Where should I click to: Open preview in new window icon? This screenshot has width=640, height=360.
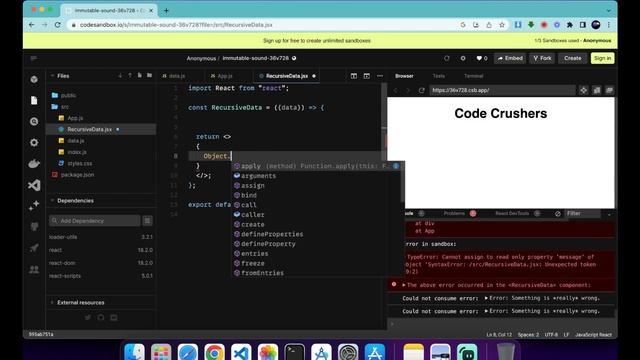609,90
